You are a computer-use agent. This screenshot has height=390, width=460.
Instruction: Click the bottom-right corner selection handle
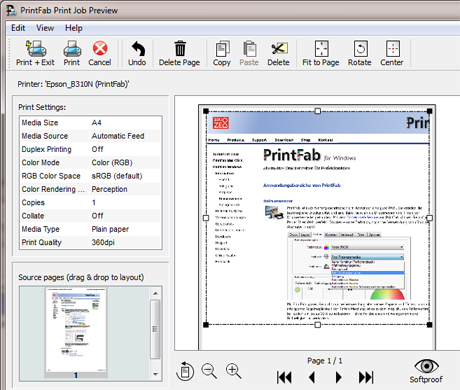(430, 325)
